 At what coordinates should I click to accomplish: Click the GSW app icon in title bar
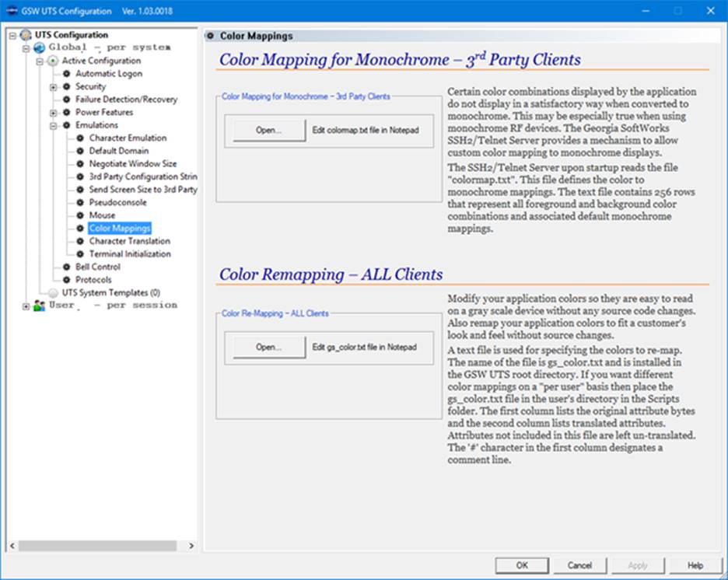click(12, 11)
